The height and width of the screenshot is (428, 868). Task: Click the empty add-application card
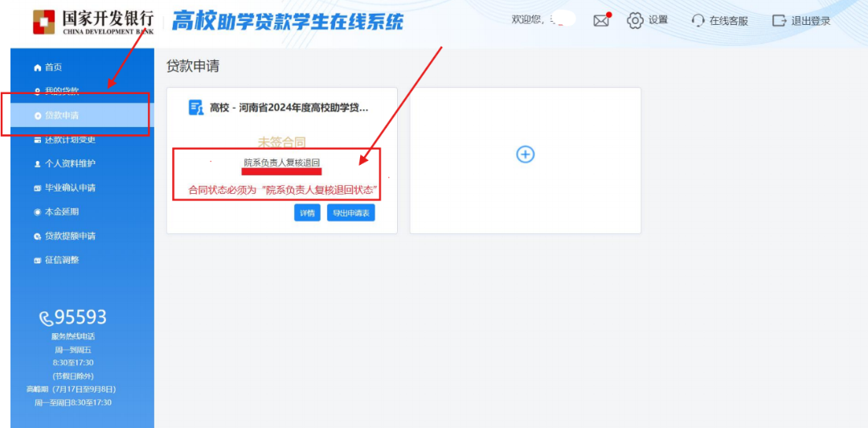click(x=526, y=161)
